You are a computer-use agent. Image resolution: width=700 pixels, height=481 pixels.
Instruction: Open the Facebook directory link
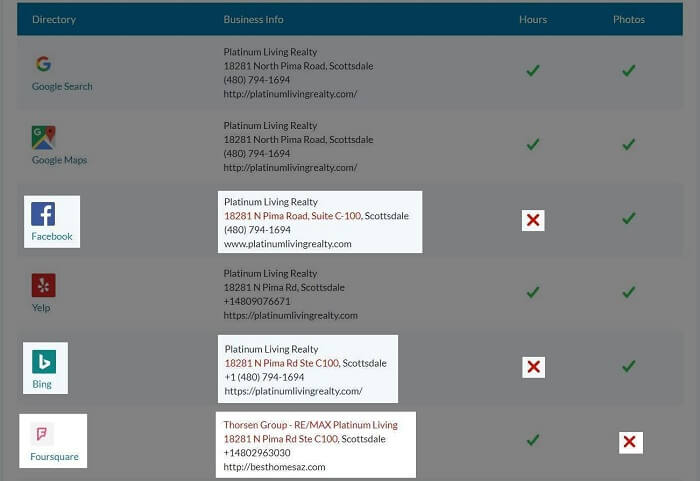[x=52, y=236]
